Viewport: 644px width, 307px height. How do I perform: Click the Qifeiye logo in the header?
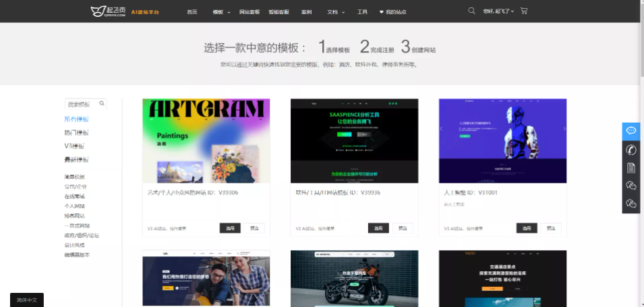pos(108,11)
